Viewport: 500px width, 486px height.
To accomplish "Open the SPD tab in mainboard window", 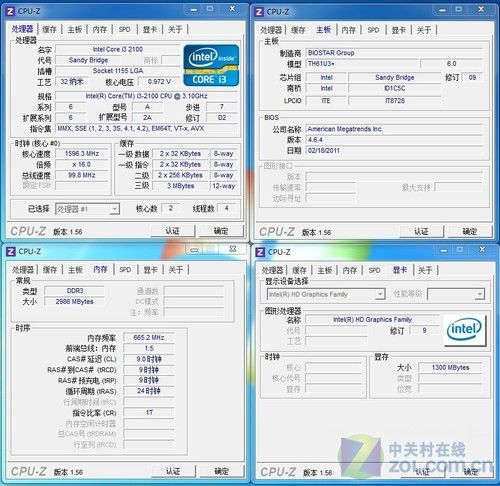I will pos(373,30).
